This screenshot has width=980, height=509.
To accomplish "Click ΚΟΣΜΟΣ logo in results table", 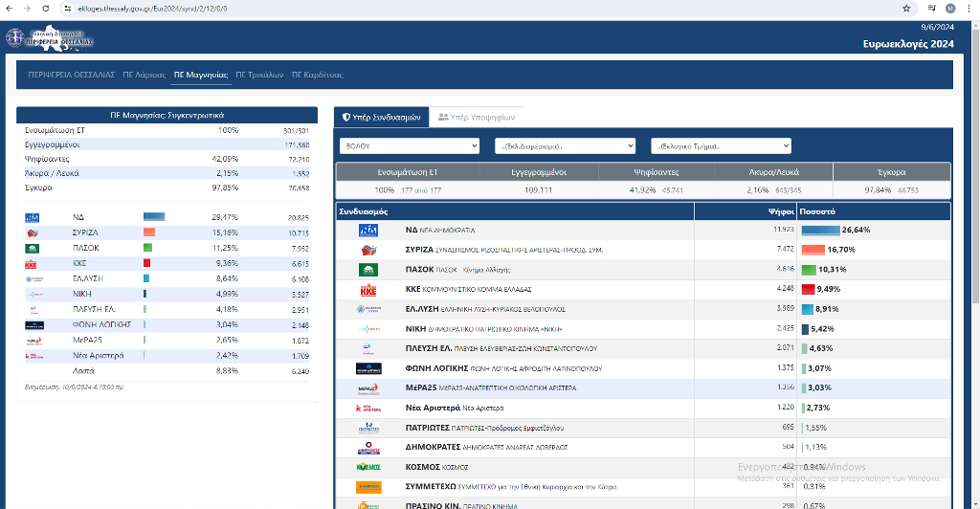I will tap(368, 467).
